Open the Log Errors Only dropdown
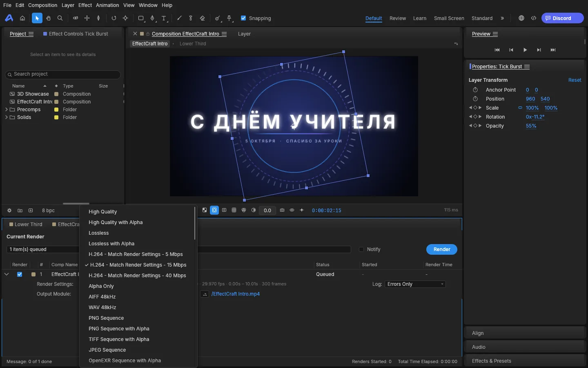 [x=415, y=284]
